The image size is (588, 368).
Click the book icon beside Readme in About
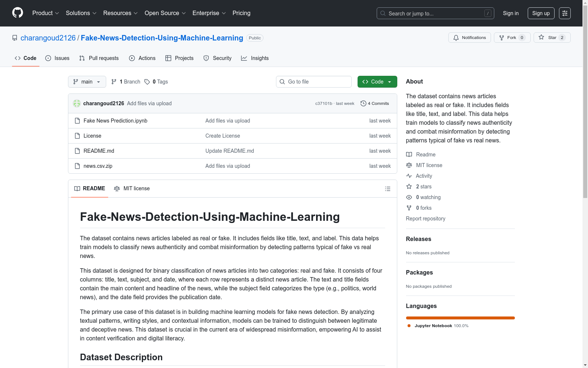pos(409,155)
